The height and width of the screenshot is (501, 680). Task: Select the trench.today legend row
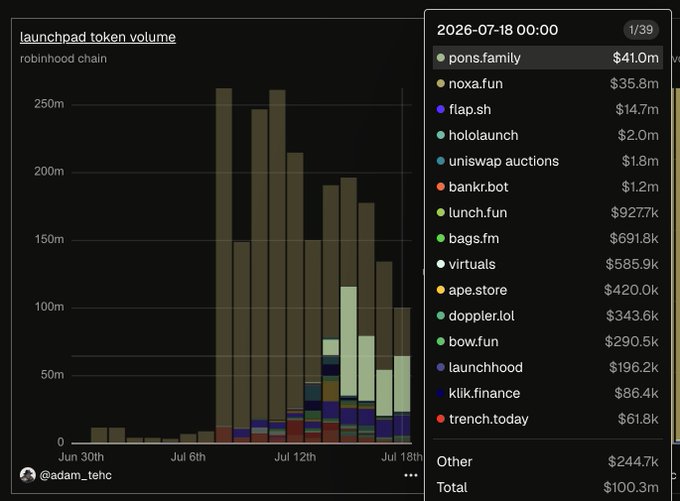tap(548, 419)
